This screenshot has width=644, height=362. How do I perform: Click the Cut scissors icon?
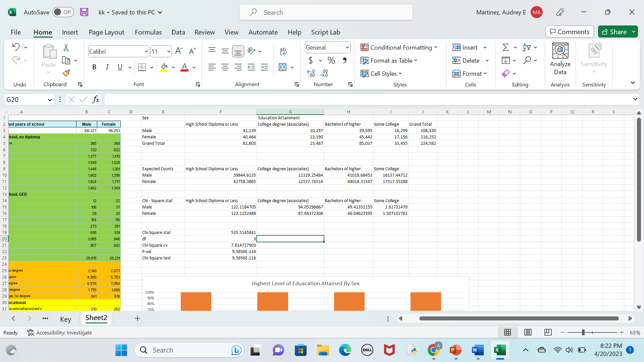[66, 48]
